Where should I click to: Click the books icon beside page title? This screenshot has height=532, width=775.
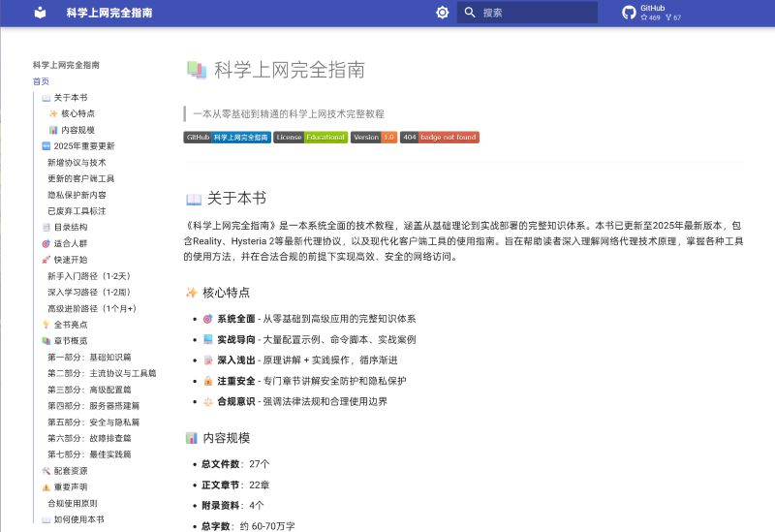pos(197,70)
